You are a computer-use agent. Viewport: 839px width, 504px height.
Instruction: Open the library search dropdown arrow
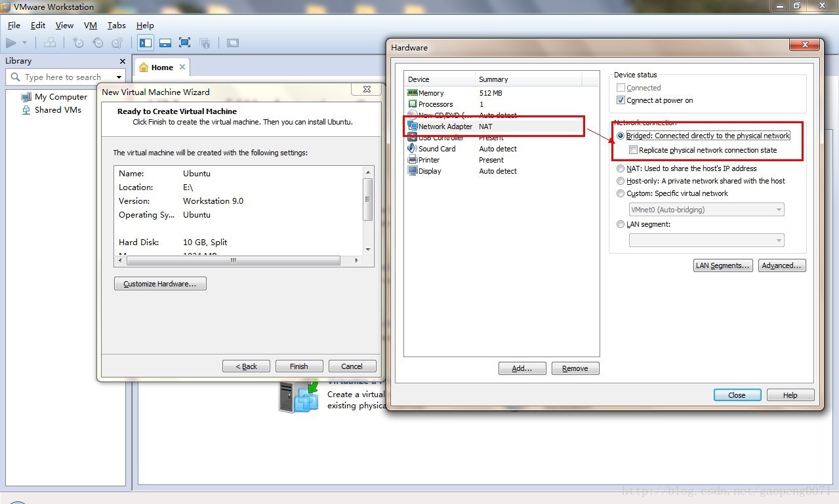119,77
